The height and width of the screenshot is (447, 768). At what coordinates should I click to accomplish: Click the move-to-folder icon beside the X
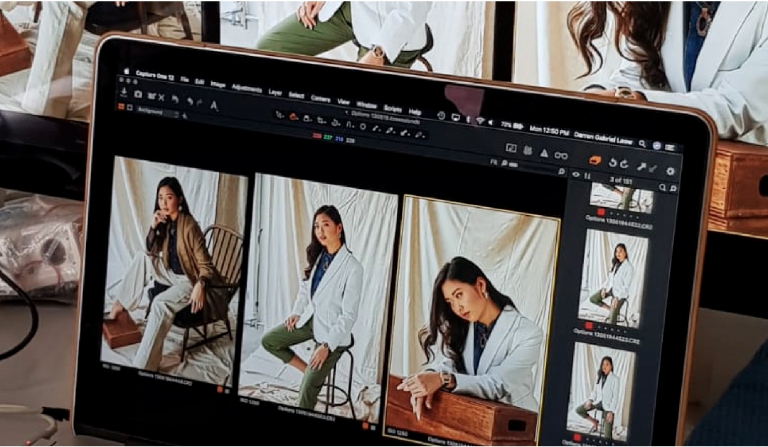(x=152, y=96)
